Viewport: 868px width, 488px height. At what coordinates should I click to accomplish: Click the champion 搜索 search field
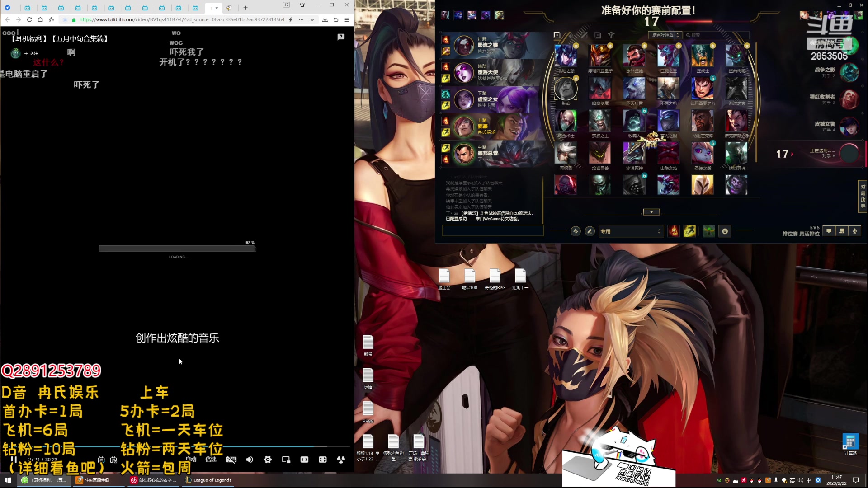717,35
